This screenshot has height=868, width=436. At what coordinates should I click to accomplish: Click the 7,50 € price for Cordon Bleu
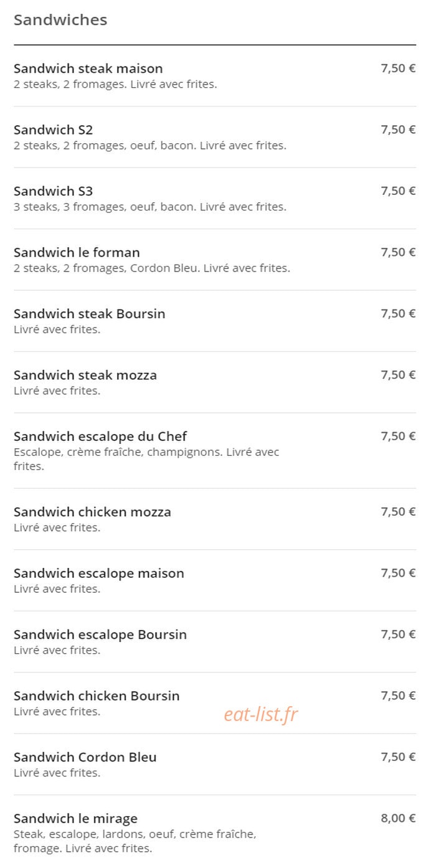pyautogui.click(x=398, y=757)
